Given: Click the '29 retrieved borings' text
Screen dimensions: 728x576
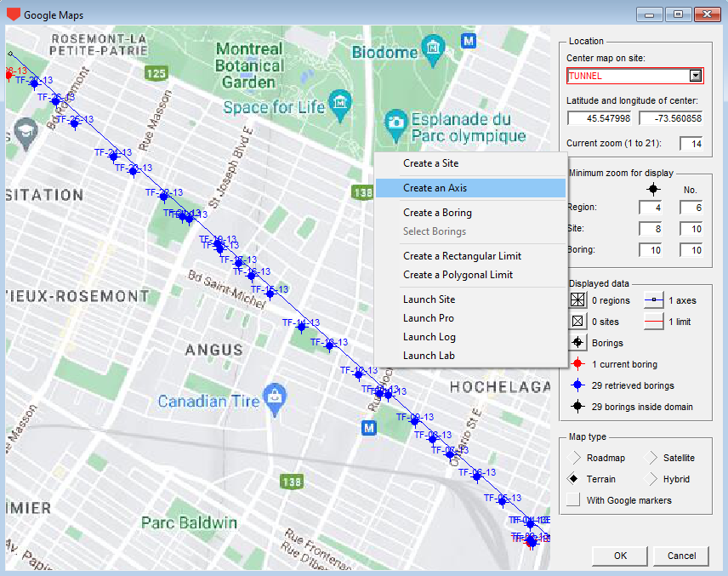Looking at the screenshot, I should 633,385.
